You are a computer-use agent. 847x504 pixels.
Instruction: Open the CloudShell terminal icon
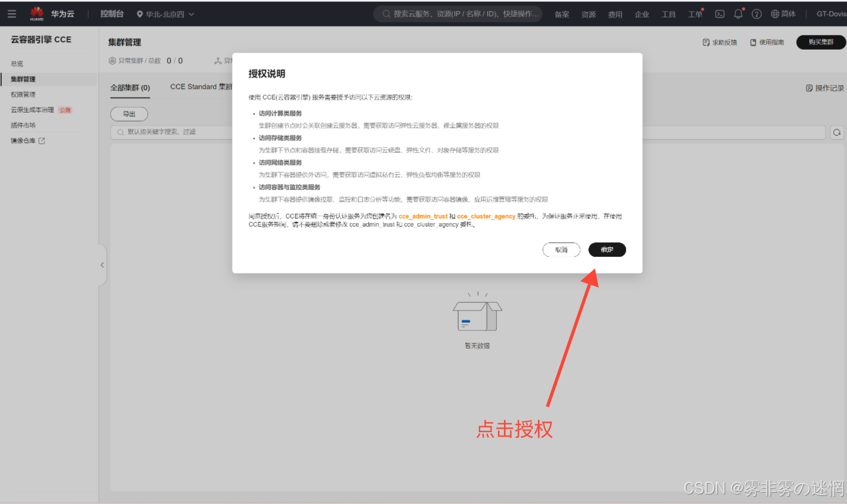(720, 14)
